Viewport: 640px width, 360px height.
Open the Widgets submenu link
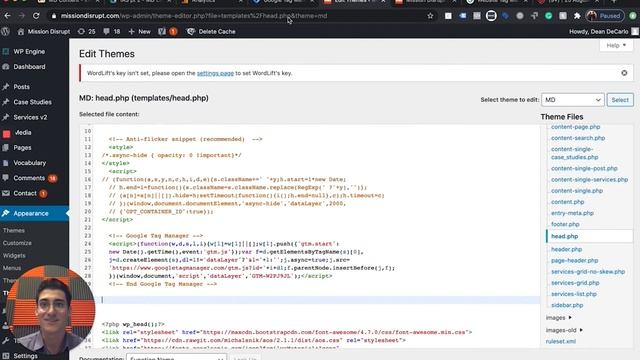(x=14, y=256)
